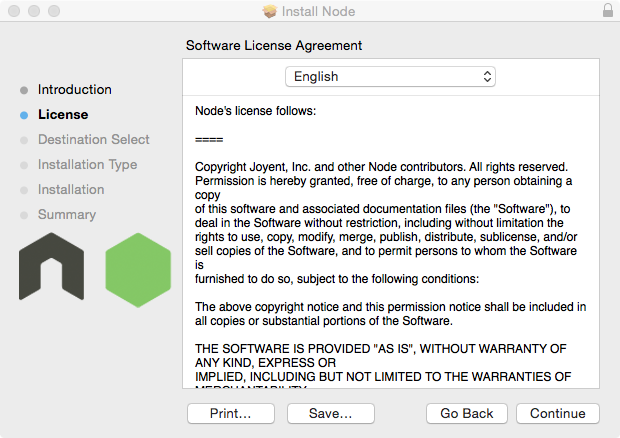Jump to the Summary step
620x438 pixels.
(66, 215)
